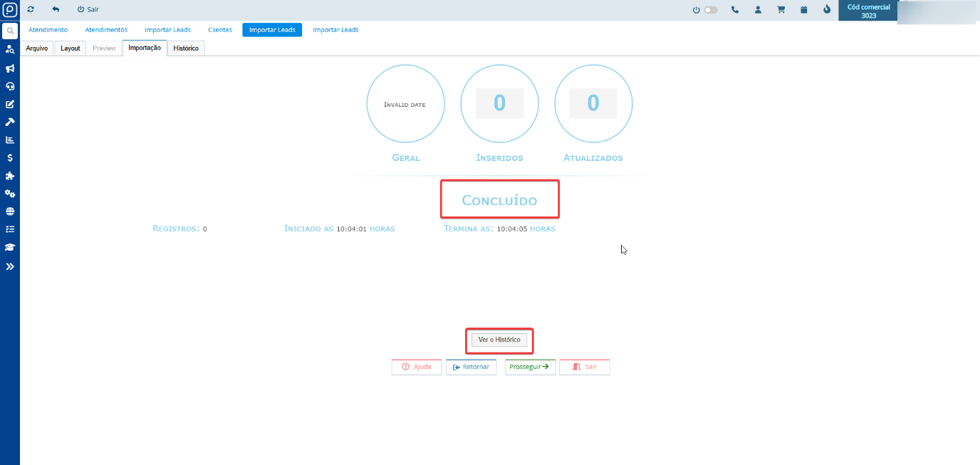Open the Clientes top navigation tab
The image size is (980, 465).
[220, 30]
